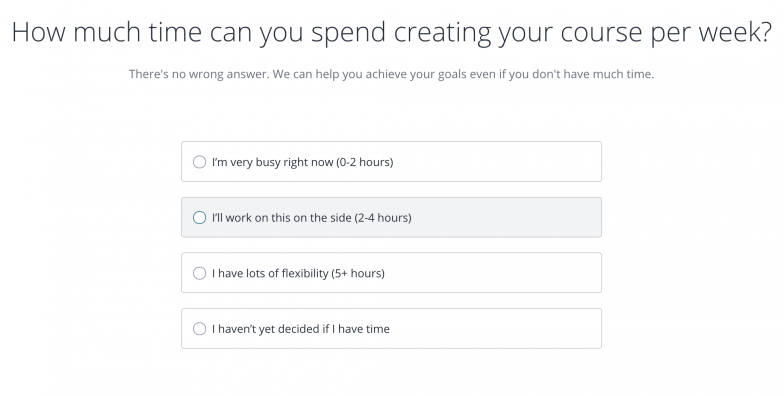
Task: Click the "(2-4 hours)" text in the second option
Action: pos(383,218)
